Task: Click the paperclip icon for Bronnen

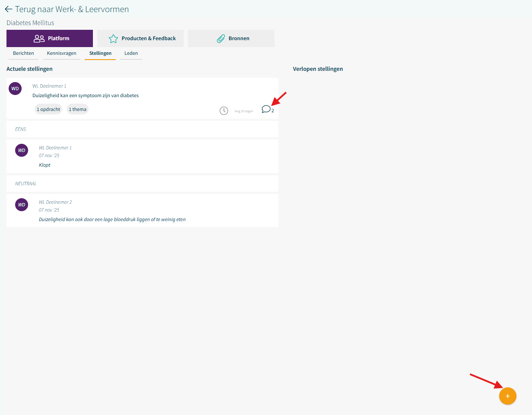Action: [x=220, y=38]
